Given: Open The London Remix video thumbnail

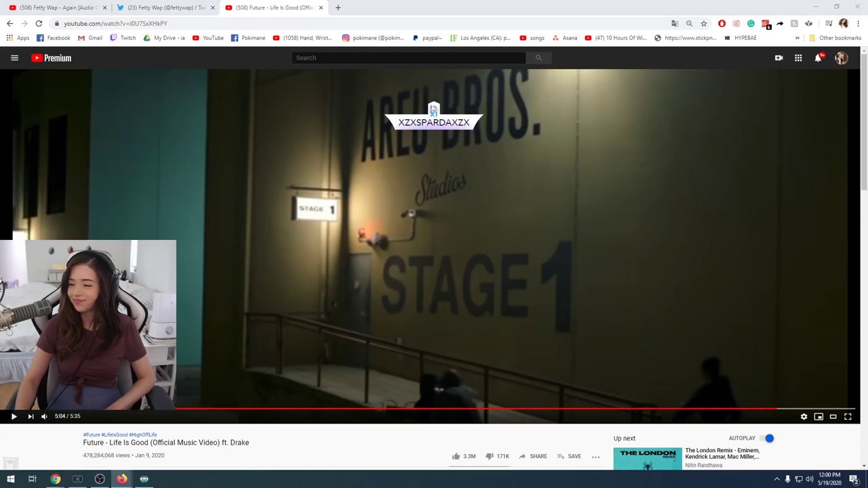Looking at the screenshot, I should [x=648, y=459].
